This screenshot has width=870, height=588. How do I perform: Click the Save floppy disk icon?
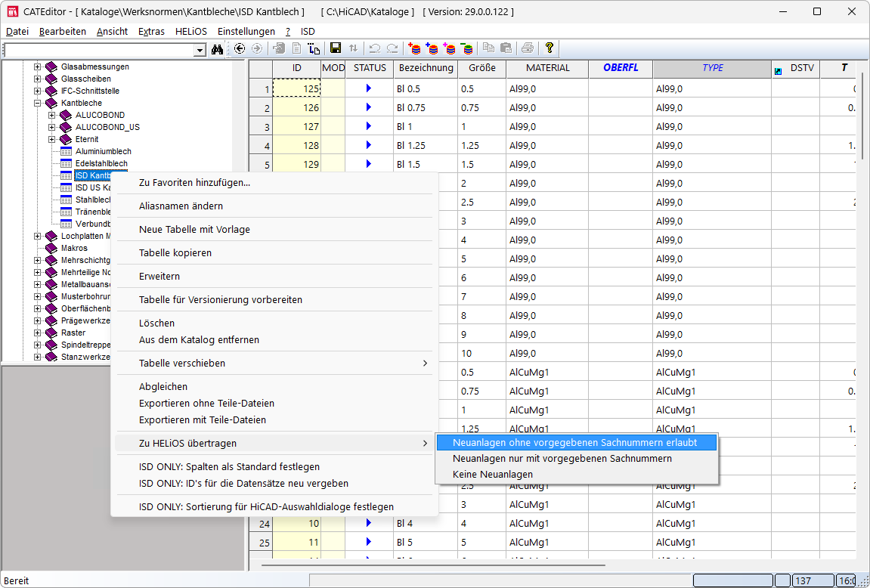(x=336, y=48)
